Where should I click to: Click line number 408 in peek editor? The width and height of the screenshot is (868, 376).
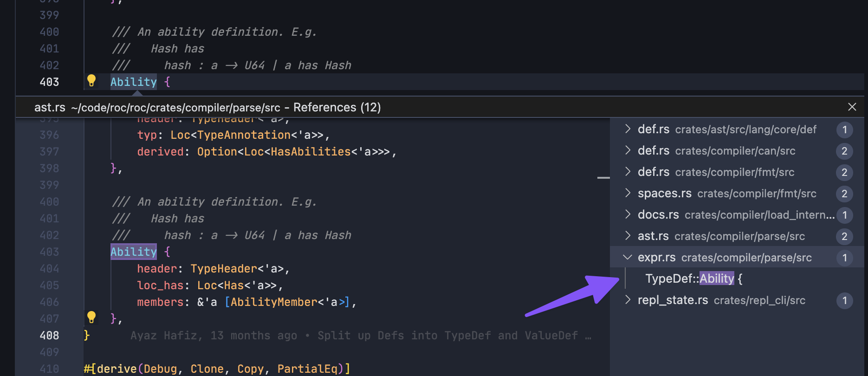point(49,335)
